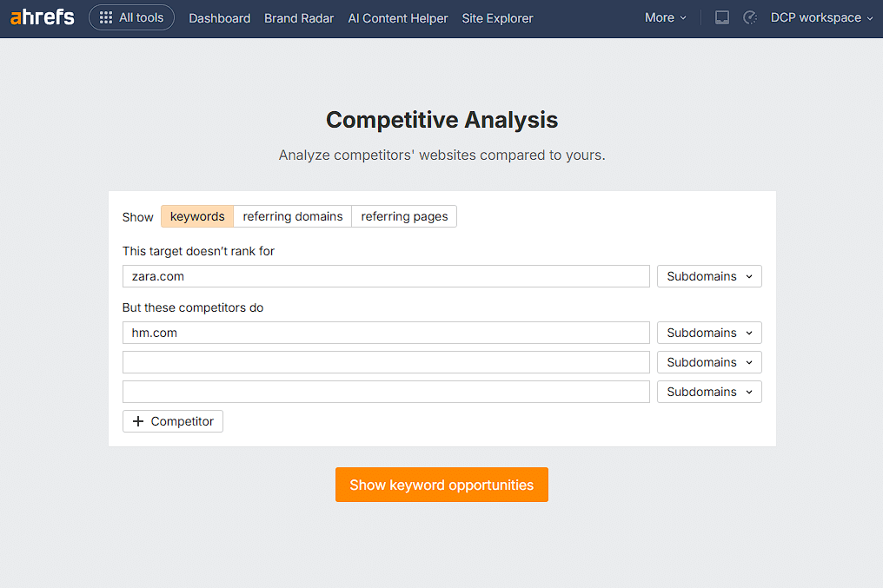Switch to referring domains
The image size is (883, 588).
(293, 216)
